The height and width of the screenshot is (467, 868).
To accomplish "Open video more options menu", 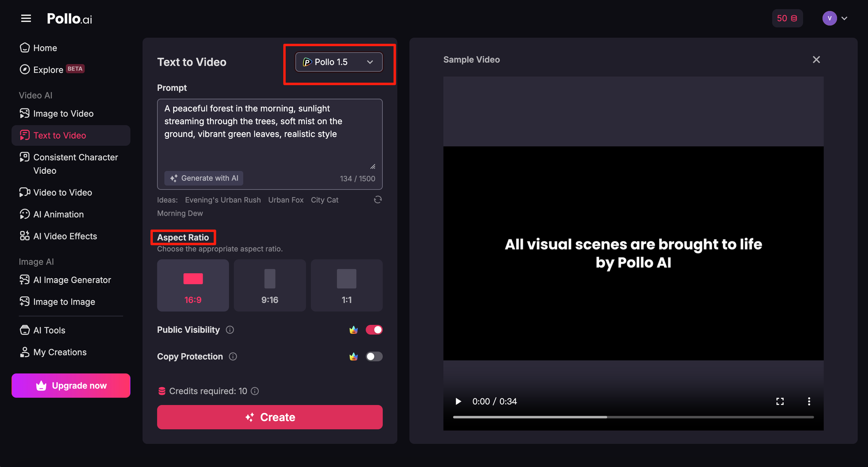I will tap(809, 401).
